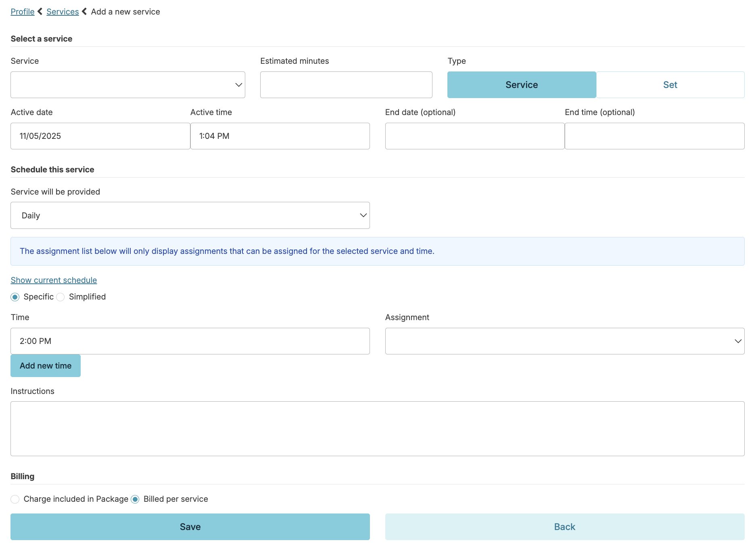Click the assignment list info message
756x549 pixels.
click(378, 251)
